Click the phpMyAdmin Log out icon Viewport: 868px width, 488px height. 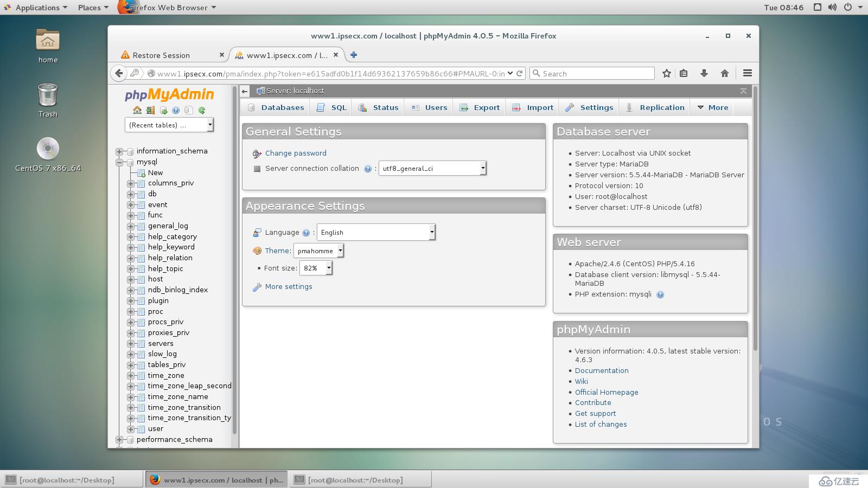150,110
